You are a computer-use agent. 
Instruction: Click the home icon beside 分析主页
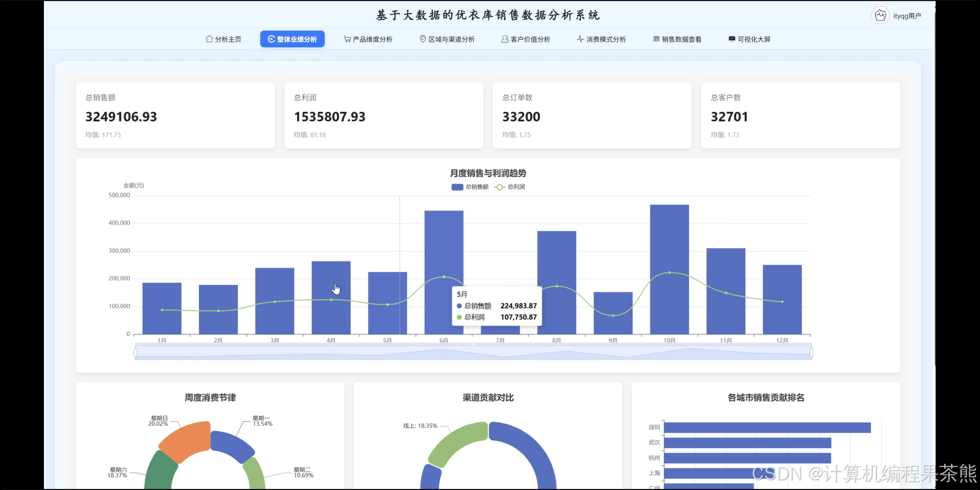[209, 39]
